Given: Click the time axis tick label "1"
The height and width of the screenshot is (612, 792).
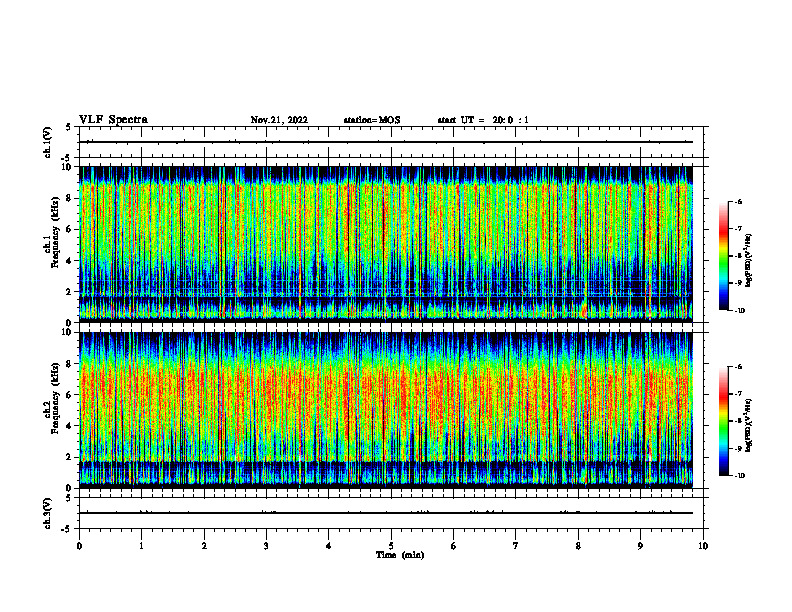Looking at the screenshot, I should (141, 546).
